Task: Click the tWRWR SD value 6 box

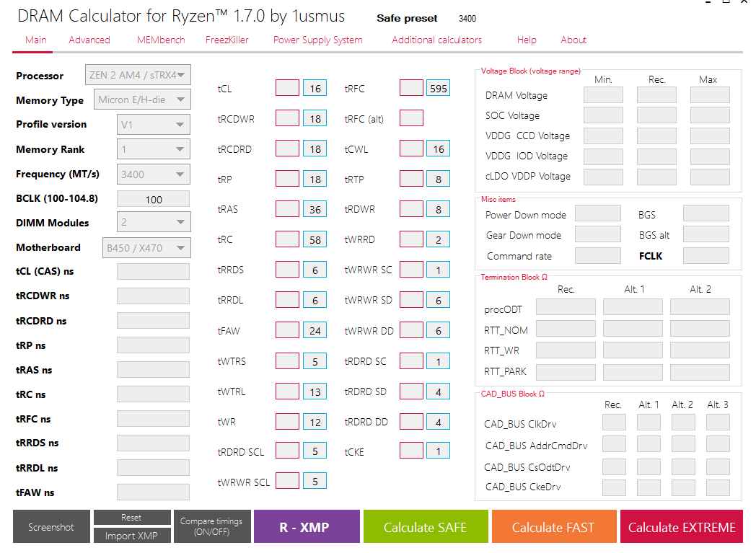Action: (439, 300)
